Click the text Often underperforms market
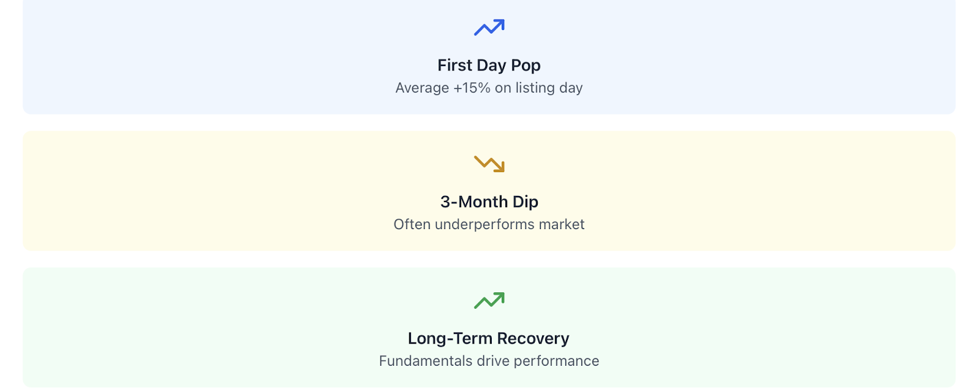 (x=489, y=224)
